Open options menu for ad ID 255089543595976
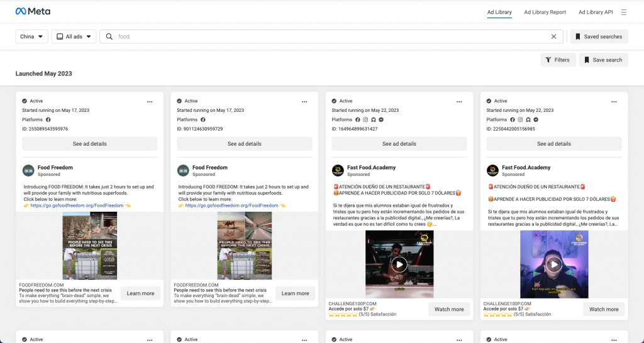This screenshot has width=644, height=343. (x=150, y=102)
